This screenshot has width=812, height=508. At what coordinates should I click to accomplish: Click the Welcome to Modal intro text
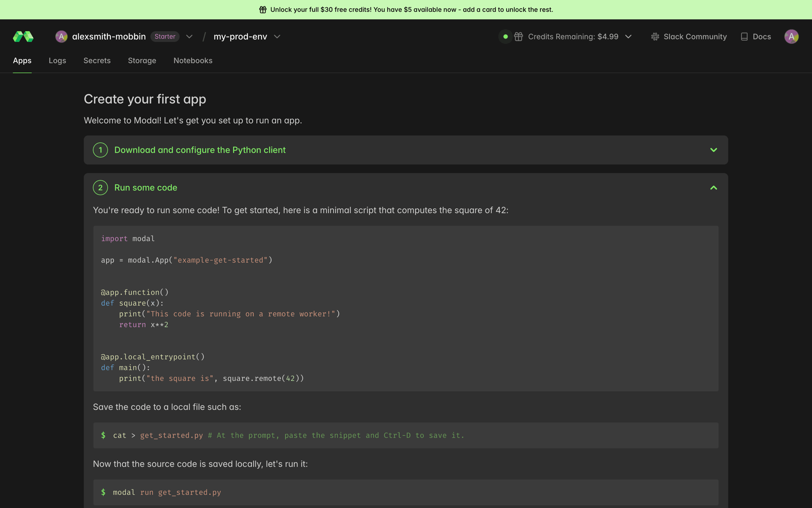[x=193, y=120]
